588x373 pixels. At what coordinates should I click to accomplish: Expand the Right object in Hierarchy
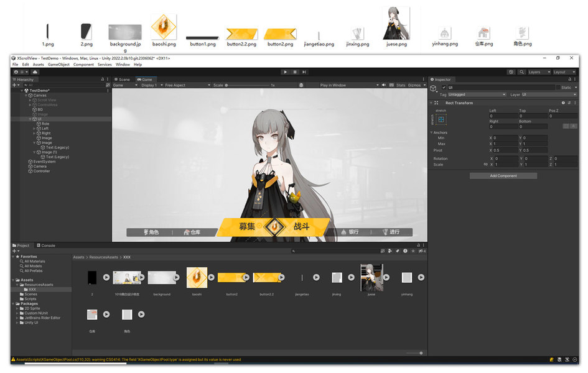34,133
